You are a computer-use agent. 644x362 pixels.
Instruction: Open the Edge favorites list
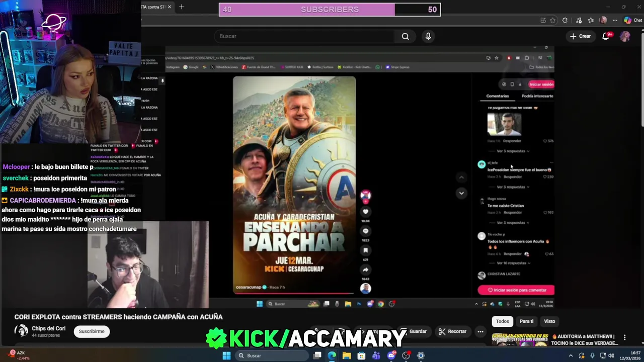click(591, 21)
